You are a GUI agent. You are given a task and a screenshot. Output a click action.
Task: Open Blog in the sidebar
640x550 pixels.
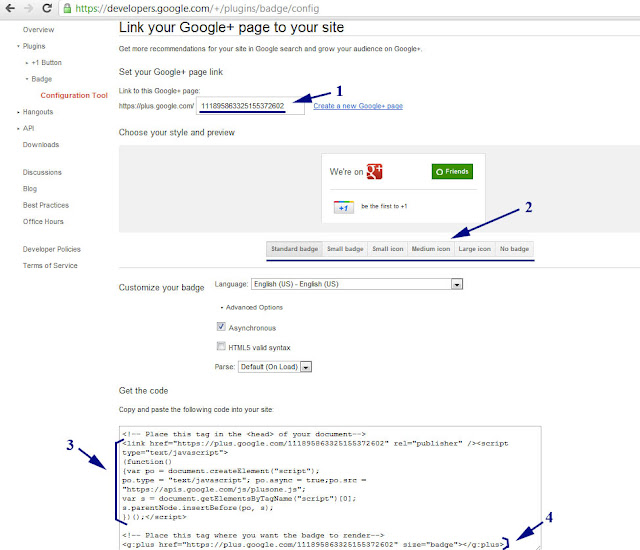[30, 189]
